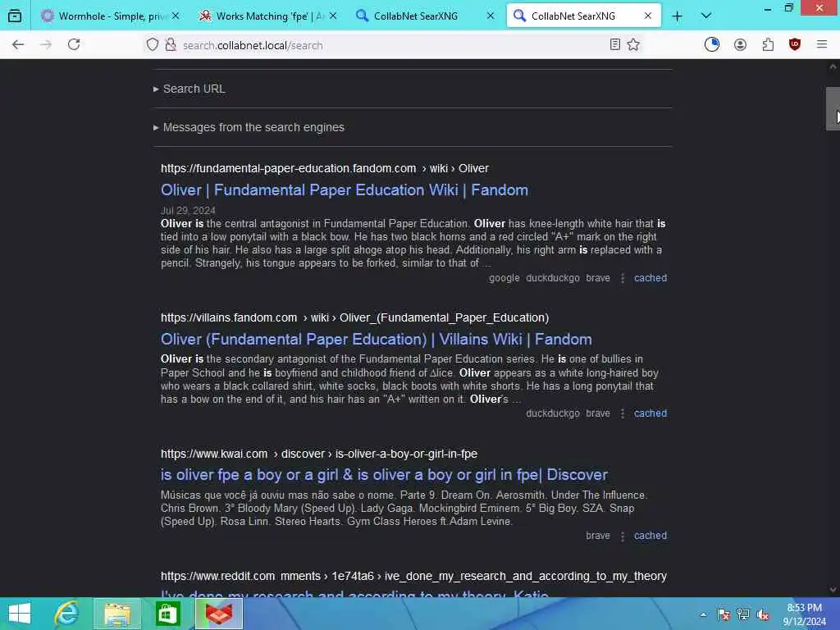Open the container/timer extension icon in toolbar
This screenshot has width=840, height=630.
pos(712,45)
